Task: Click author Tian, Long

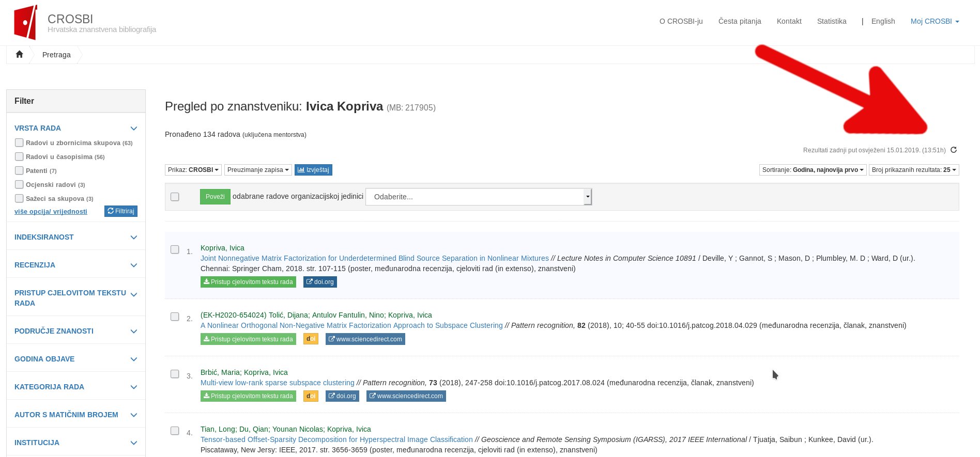Action: (218, 429)
